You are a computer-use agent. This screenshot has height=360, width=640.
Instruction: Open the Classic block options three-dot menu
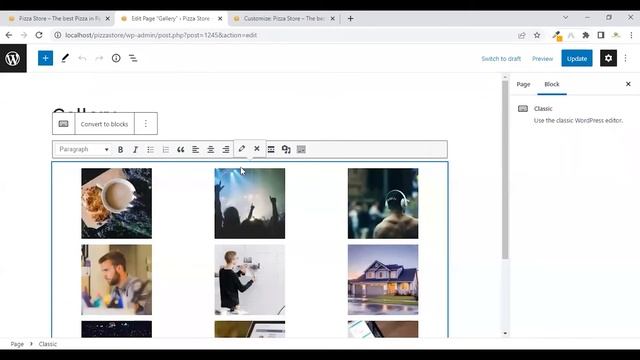point(146,124)
